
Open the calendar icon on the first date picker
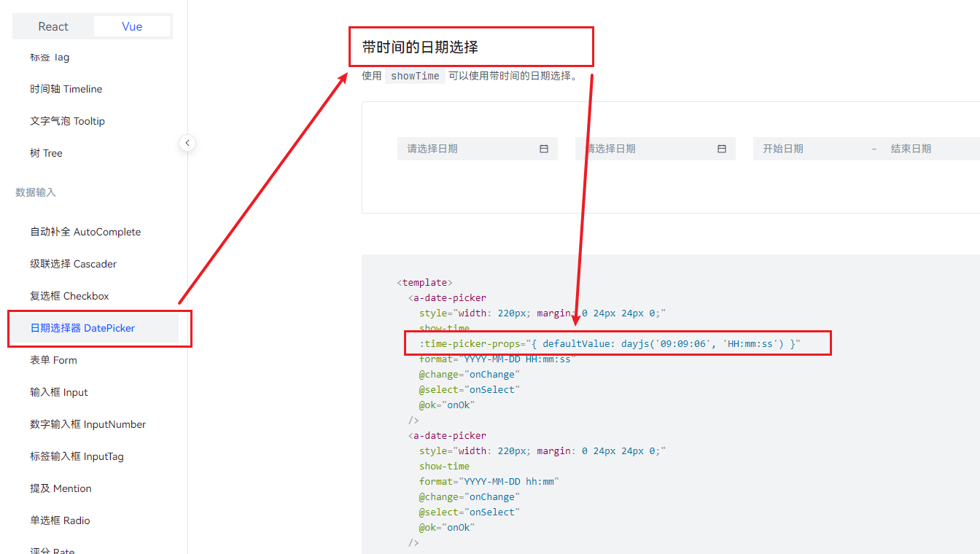click(543, 148)
